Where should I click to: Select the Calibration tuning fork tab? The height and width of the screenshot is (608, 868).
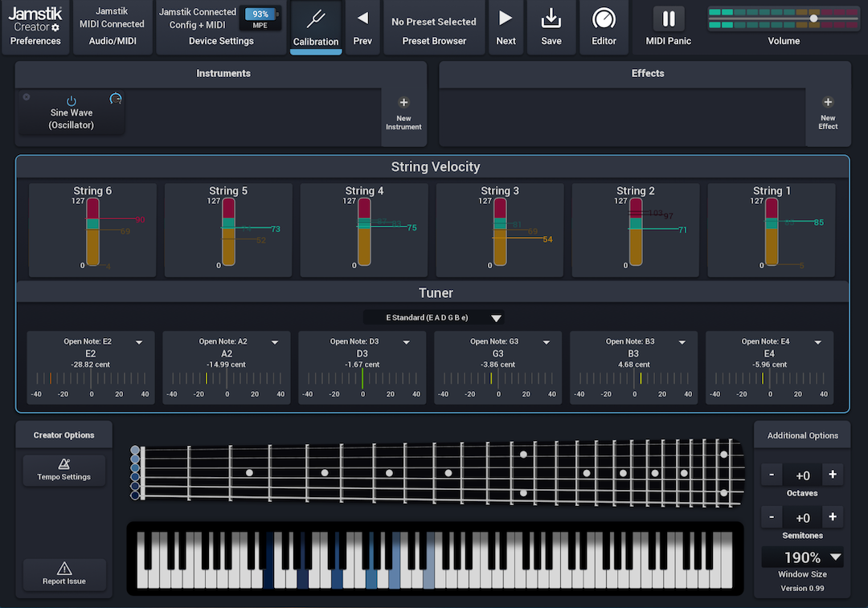(x=316, y=27)
